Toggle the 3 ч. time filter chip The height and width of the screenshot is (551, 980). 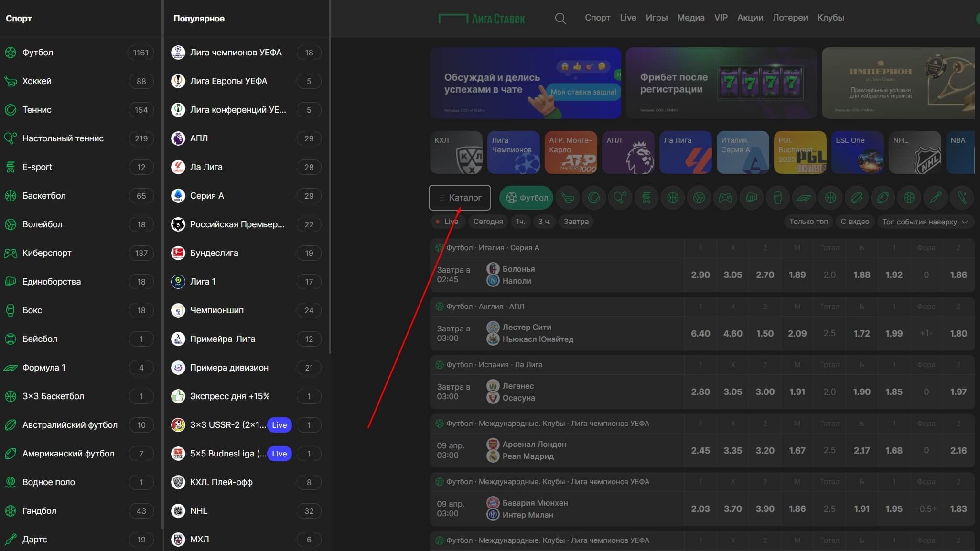tap(544, 222)
